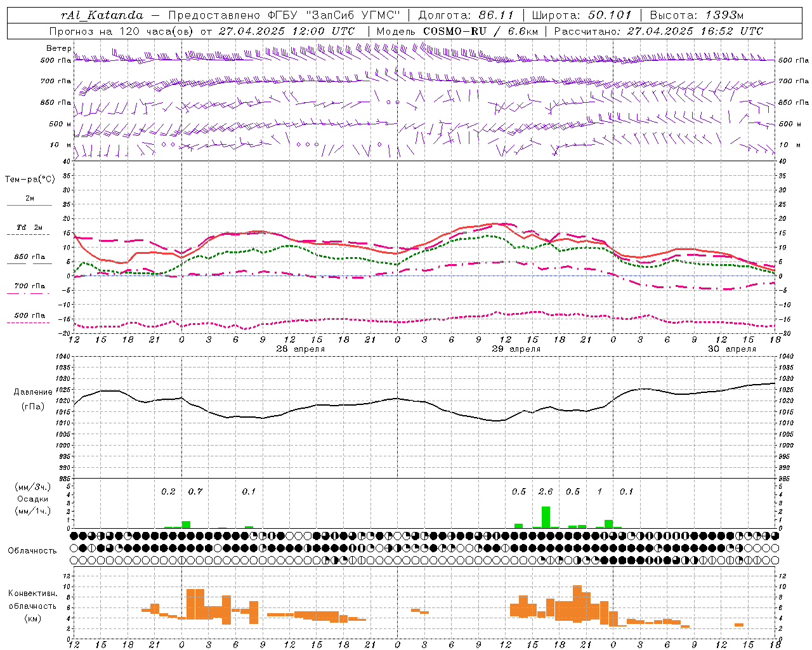The width and height of the screenshot is (812, 650).
Task: Click the 700 гПа temperature legend label
Action: [29, 286]
